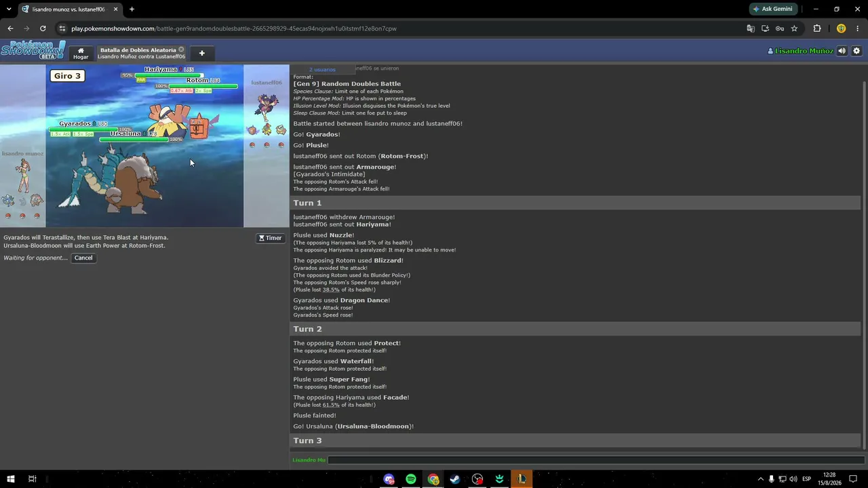
Task: Click the "Plusle fainted!" log line
Action: (x=315, y=415)
